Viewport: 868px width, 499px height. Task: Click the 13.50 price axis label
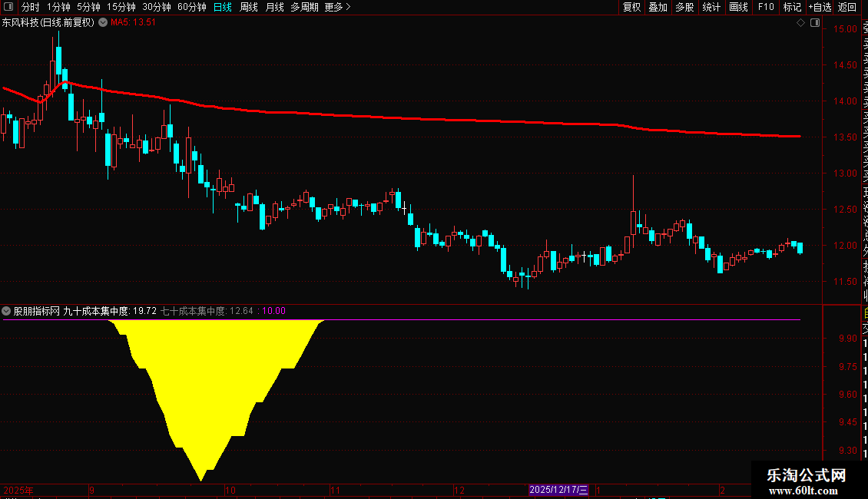[x=845, y=137]
